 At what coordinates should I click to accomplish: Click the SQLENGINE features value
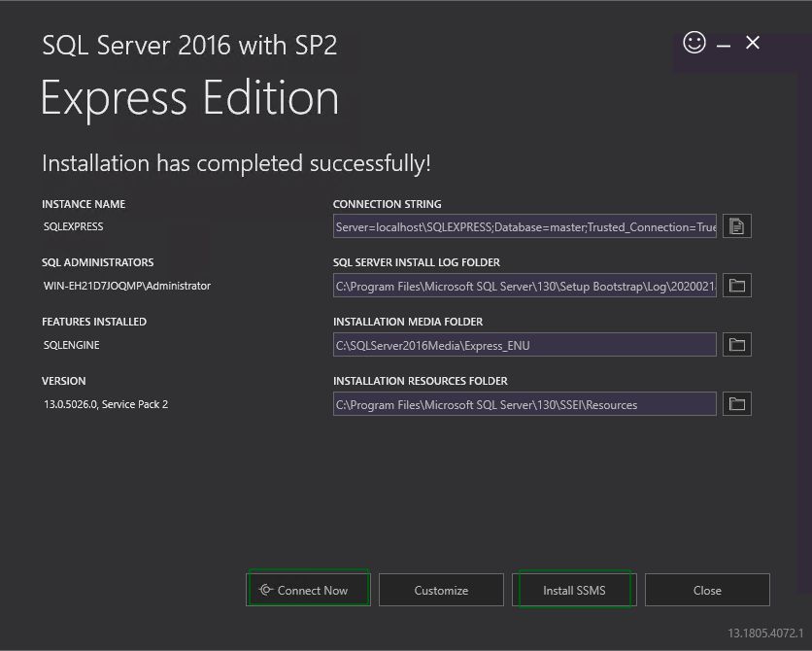click(72, 345)
